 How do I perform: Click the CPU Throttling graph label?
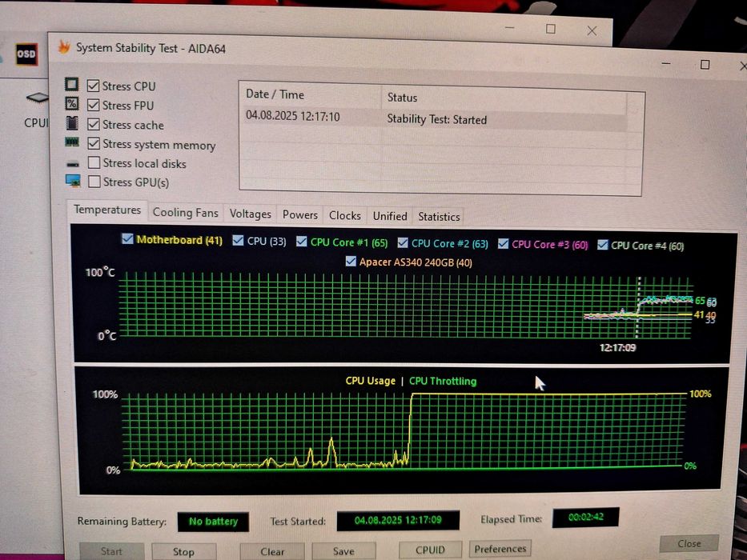pos(443,382)
